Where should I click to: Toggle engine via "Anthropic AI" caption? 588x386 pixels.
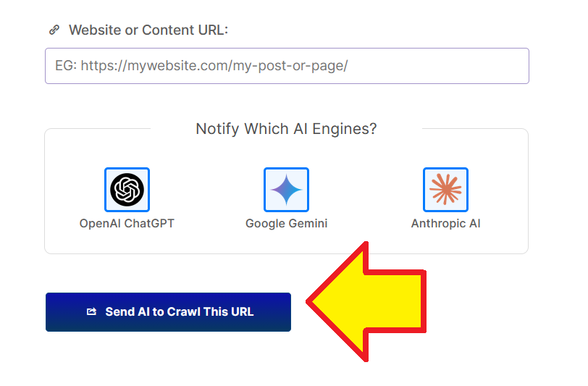(x=445, y=224)
